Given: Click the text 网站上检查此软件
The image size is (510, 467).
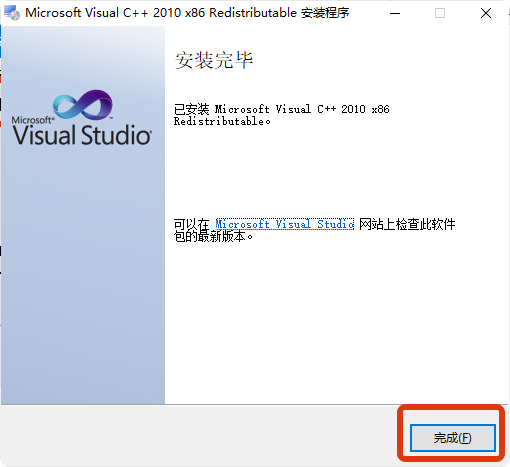Looking at the screenshot, I should pos(407,224).
